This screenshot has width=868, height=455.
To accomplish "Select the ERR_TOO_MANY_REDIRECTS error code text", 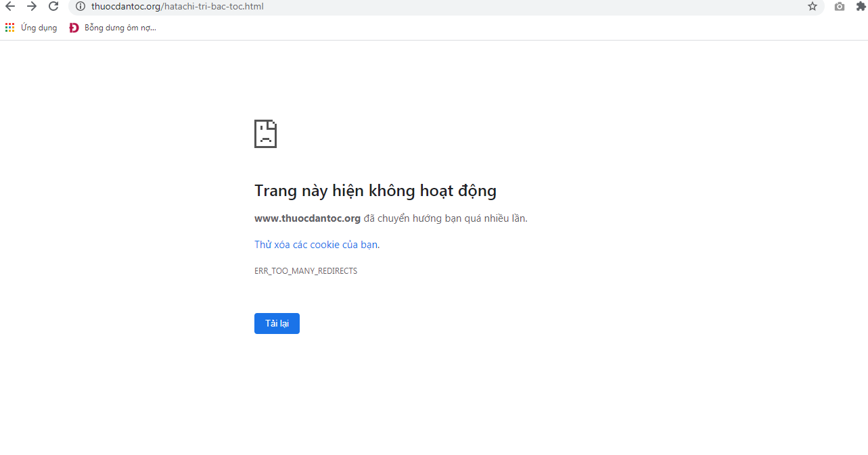I will pyautogui.click(x=306, y=271).
